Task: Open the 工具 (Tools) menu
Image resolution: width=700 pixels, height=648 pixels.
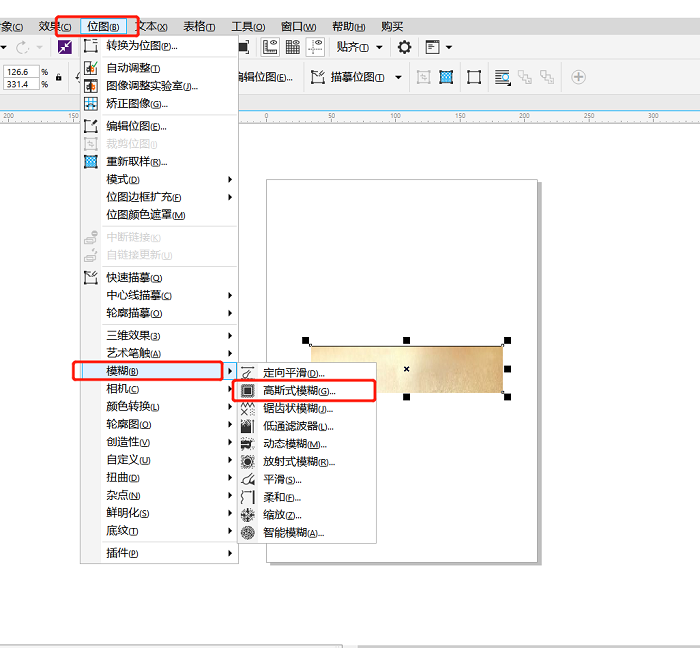Action: (x=248, y=27)
